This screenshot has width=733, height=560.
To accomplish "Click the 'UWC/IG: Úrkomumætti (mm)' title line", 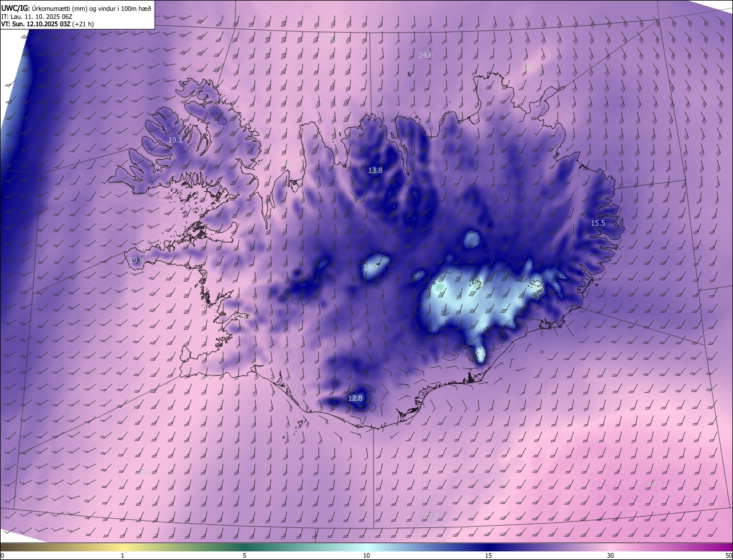I will coord(76,7).
